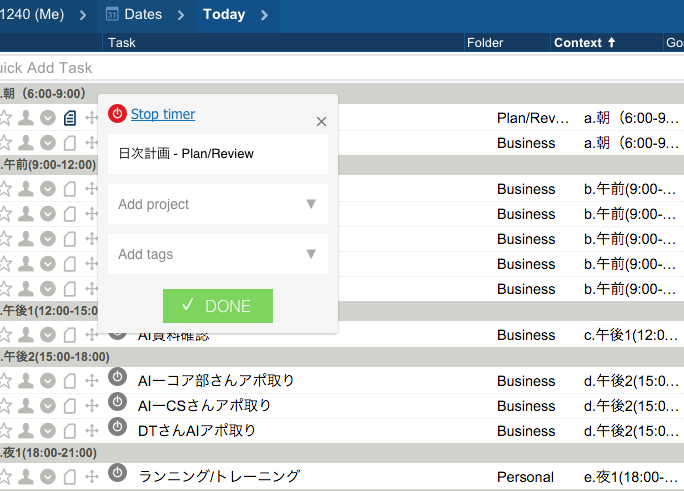Select Today in the breadcrumb bar
This screenshot has width=684, height=491.
pos(223,15)
